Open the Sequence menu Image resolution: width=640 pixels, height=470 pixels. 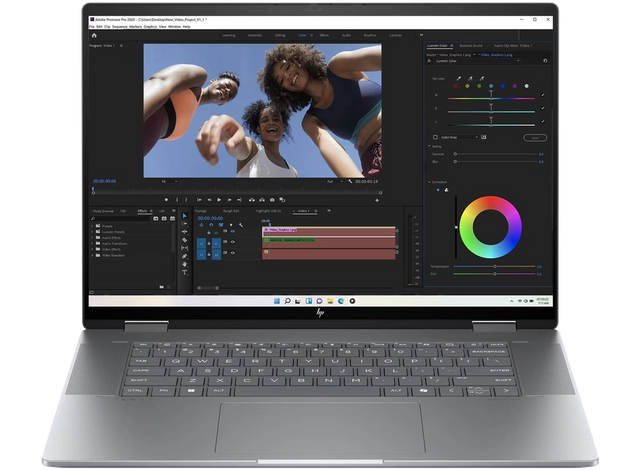pos(120,27)
